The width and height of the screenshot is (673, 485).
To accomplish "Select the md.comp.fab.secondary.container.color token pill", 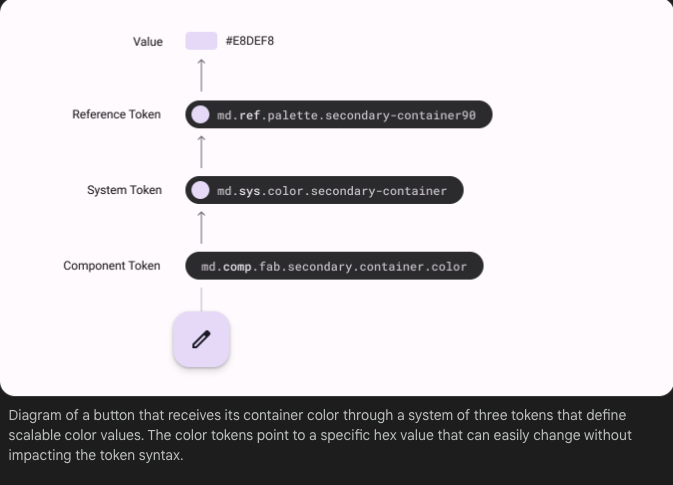I will [334, 266].
